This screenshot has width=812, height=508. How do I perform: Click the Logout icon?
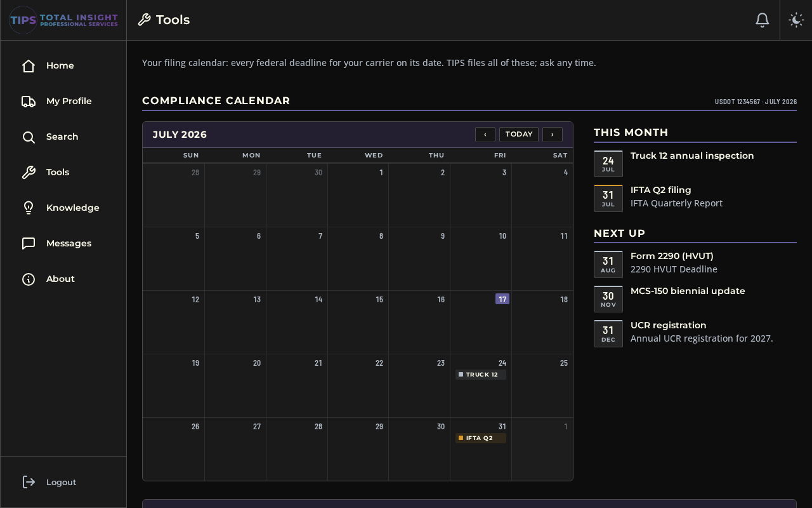[x=29, y=482]
